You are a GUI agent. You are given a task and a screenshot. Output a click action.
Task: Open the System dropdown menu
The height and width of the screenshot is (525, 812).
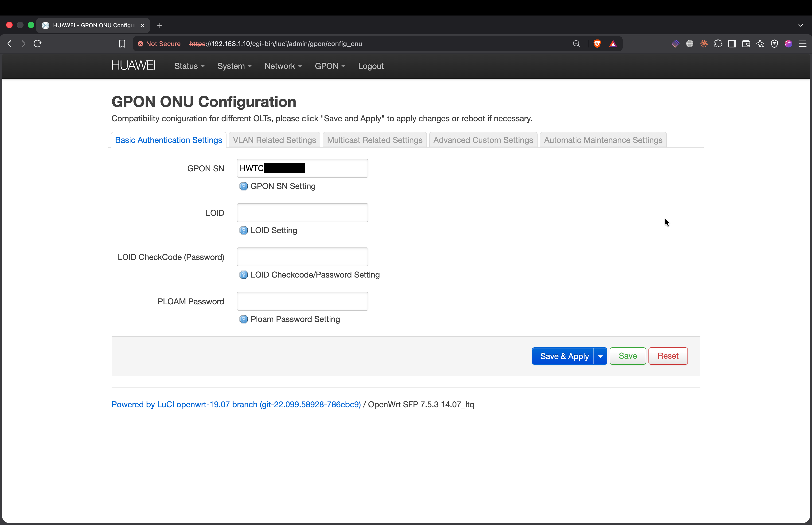click(x=234, y=66)
